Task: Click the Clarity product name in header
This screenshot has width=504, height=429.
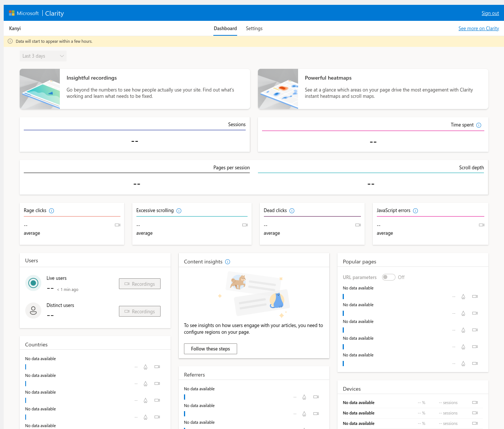Action: click(x=55, y=13)
